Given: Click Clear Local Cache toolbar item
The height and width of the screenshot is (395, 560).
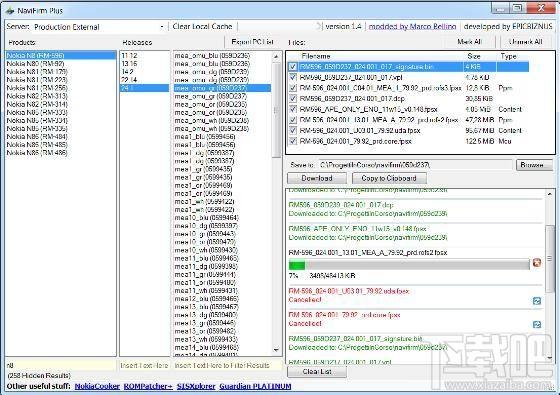Looking at the screenshot, I should pos(202,26).
